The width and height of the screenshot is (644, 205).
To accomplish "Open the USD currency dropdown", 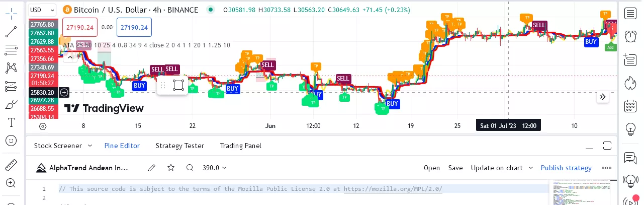I will click(x=42, y=10).
